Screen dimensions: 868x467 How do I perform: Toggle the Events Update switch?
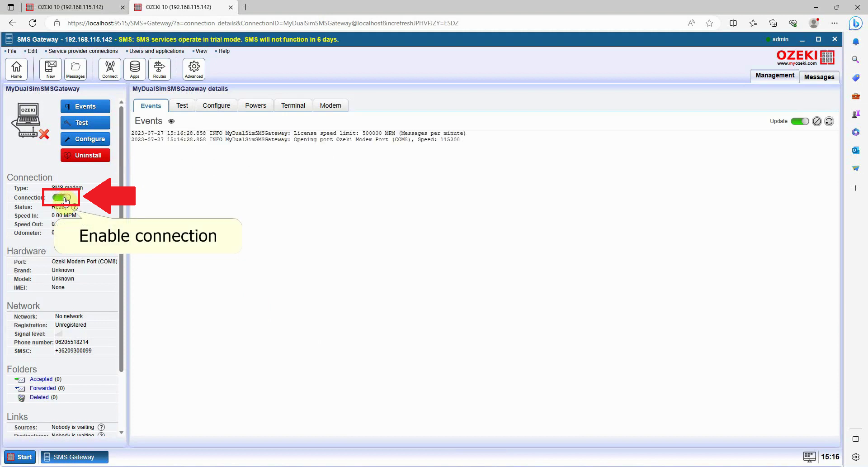tap(800, 121)
